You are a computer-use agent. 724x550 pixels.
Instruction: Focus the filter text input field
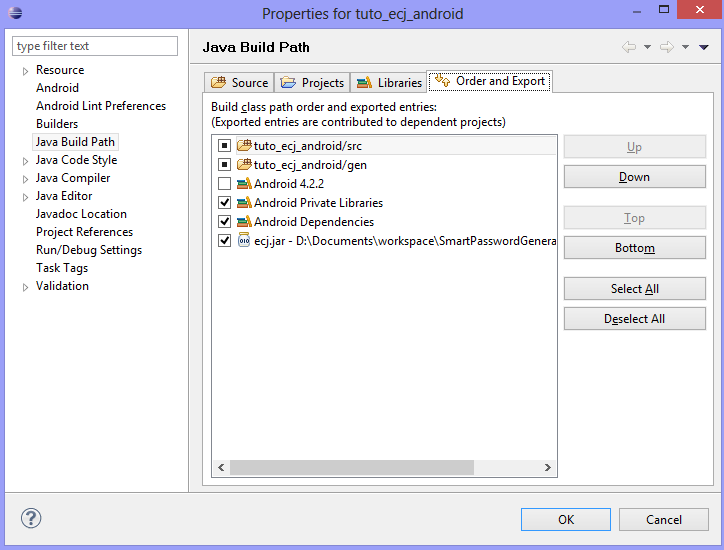(x=95, y=46)
